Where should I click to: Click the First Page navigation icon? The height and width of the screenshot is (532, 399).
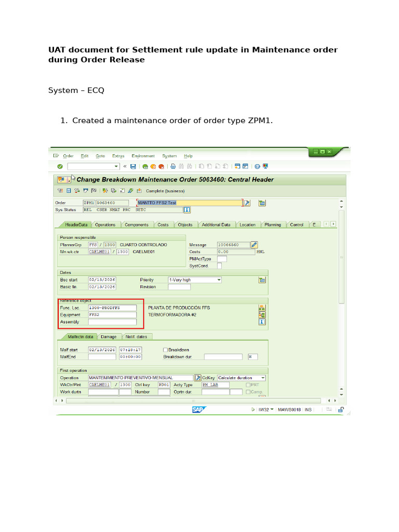click(201, 166)
